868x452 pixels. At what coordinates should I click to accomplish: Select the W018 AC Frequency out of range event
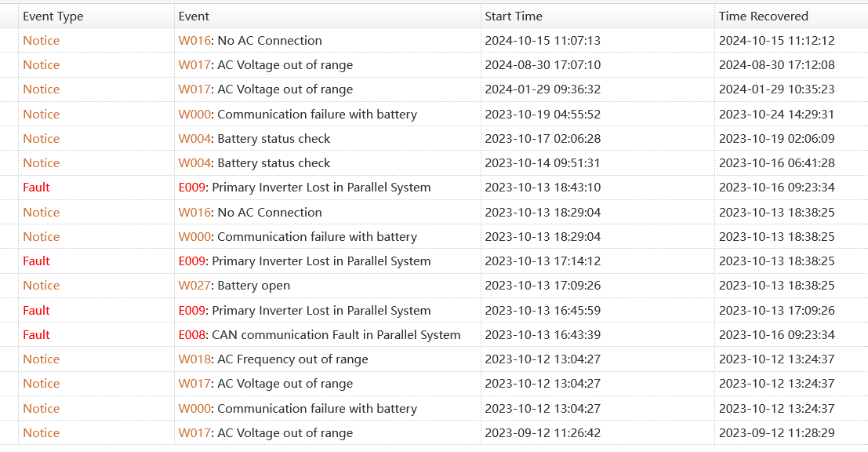coord(273,359)
